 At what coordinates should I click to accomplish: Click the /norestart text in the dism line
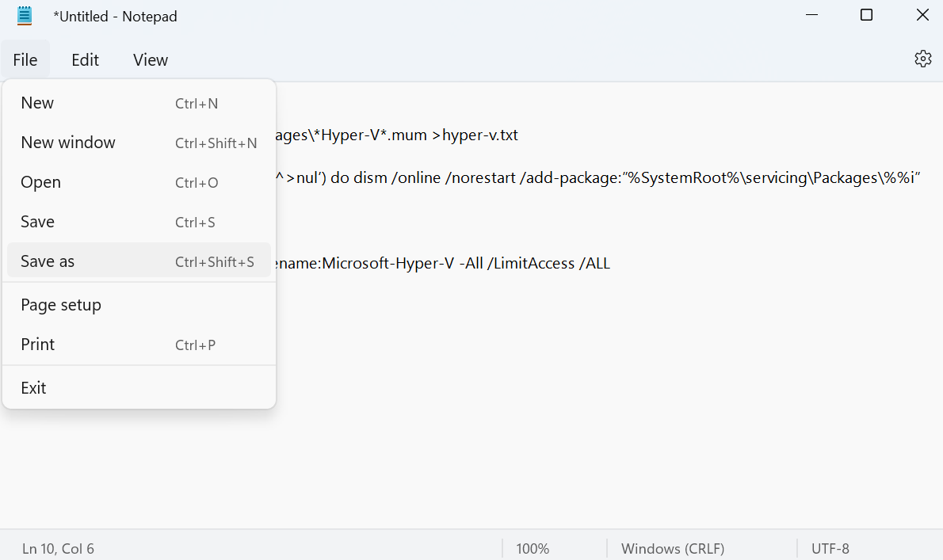click(480, 178)
